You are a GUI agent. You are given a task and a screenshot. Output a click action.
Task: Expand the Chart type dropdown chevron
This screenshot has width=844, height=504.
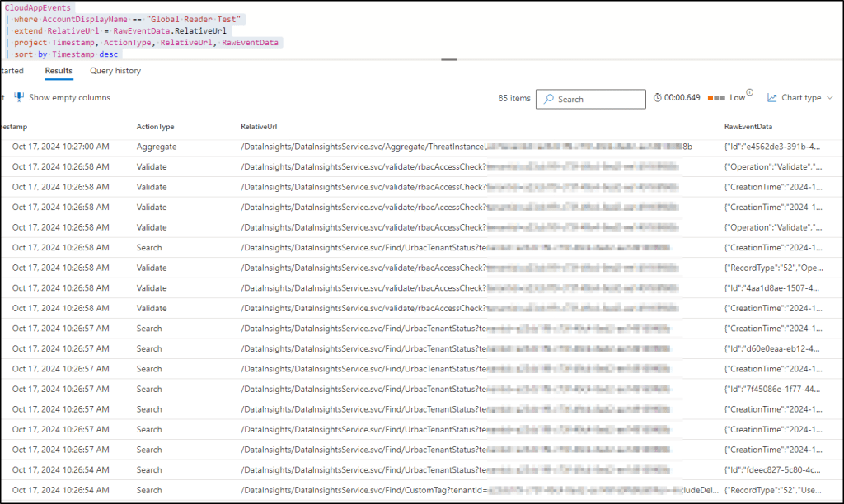coord(828,98)
